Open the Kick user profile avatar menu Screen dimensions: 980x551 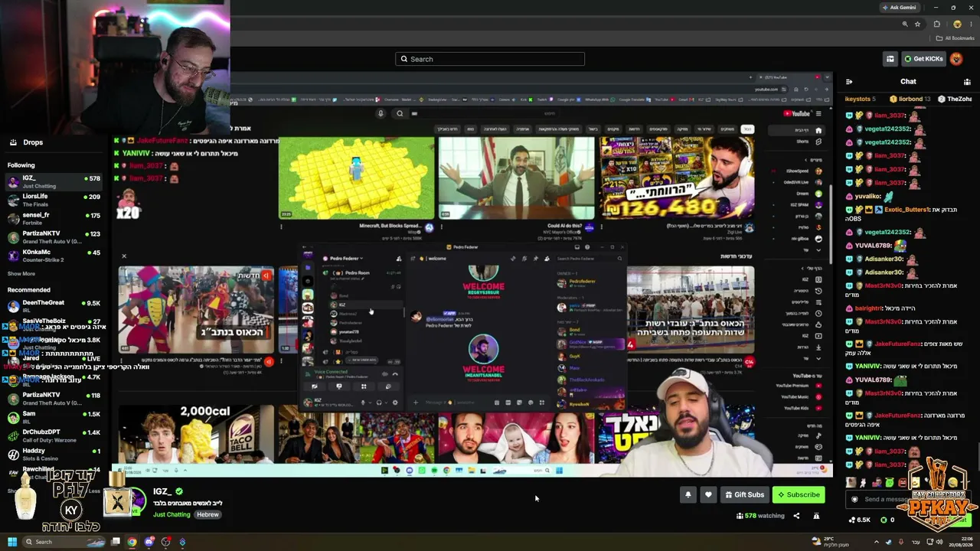click(x=956, y=59)
